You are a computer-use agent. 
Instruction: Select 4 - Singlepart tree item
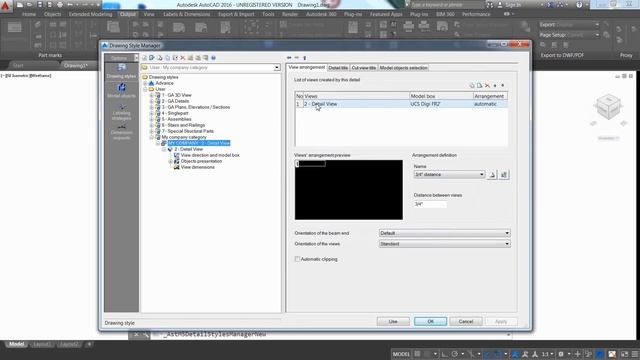175,113
